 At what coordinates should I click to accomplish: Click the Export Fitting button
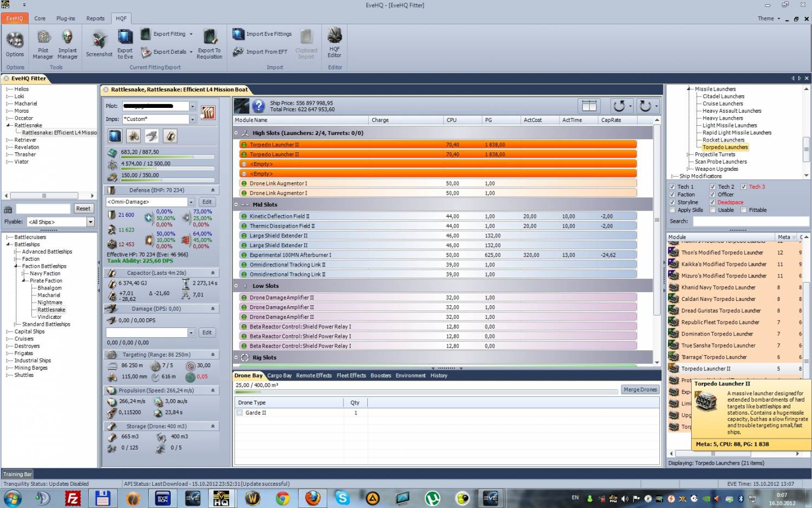click(167, 34)
